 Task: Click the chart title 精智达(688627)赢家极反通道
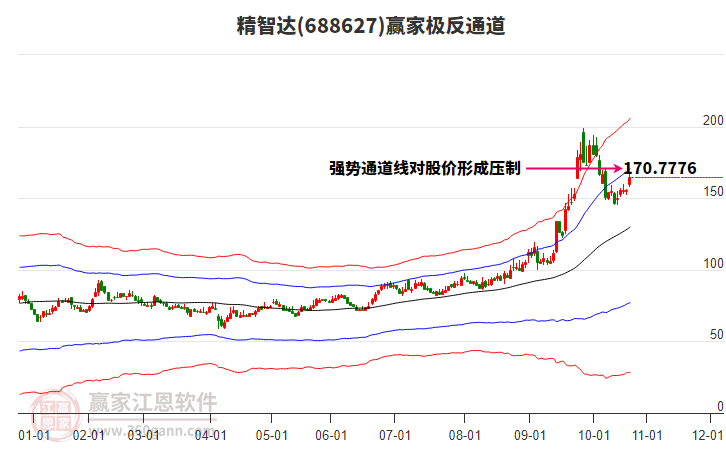click(x=370, y=26)
